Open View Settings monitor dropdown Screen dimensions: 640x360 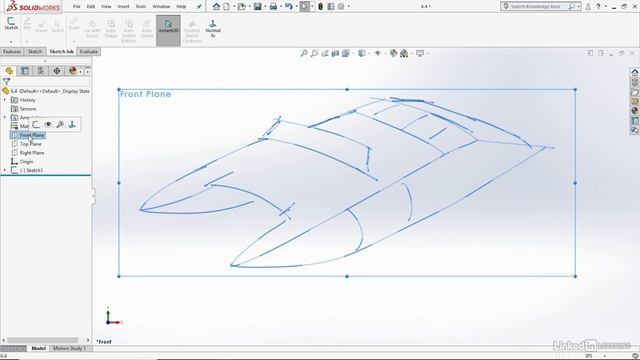pos(420,53)
